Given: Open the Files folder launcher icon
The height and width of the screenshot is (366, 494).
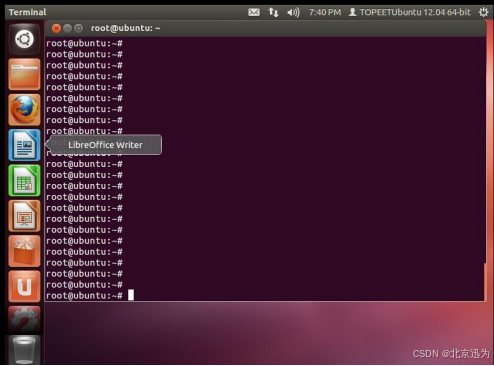Looking at the screenshot, I should [24, 74].
